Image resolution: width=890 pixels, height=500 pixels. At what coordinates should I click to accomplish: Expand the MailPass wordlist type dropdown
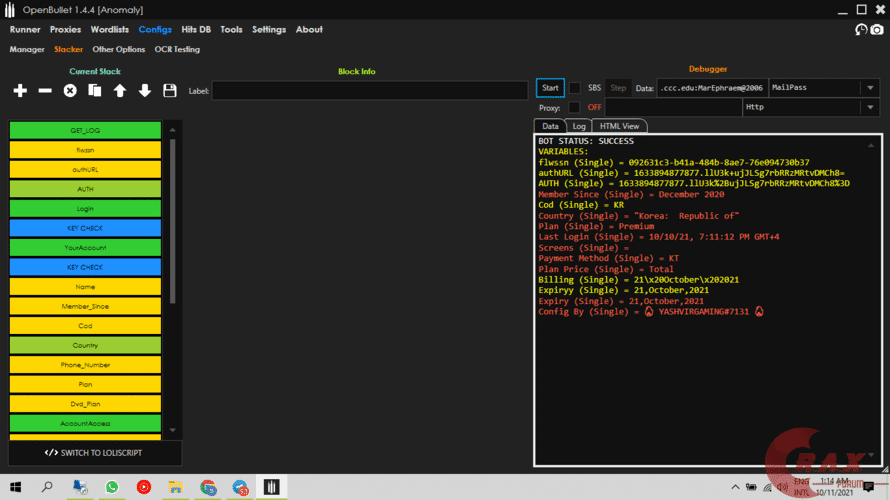coord(871,88)
